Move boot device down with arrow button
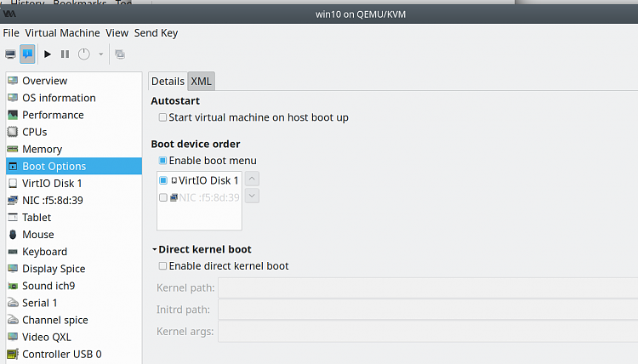638x364 pixels. pyautogui.click(x=252, y=196)
